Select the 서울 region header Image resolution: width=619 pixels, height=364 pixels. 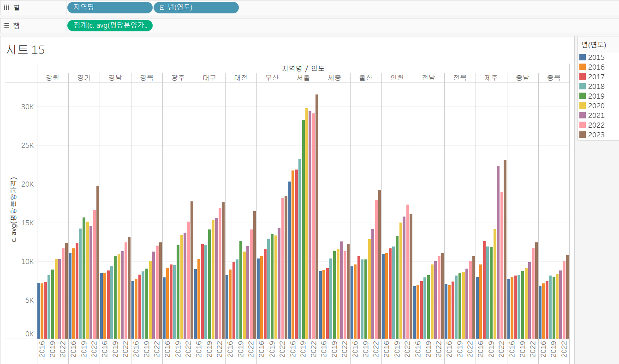tap(303, 77)
